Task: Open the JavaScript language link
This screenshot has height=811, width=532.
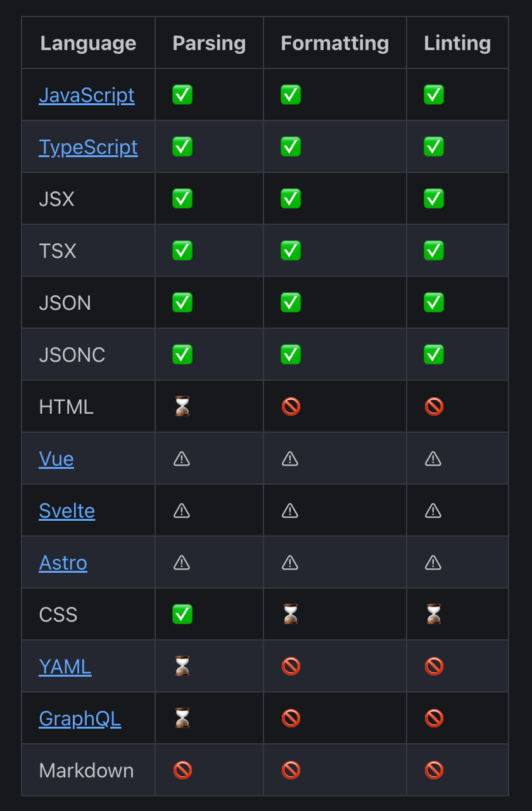Action: click(87, 95)
